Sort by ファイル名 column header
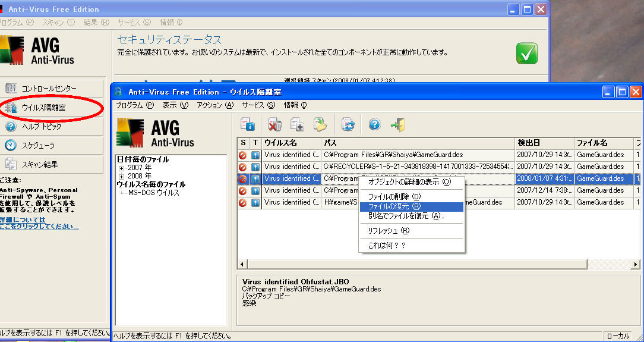The width and height of the screenshot is (644, 342). [x=604, y=143]
